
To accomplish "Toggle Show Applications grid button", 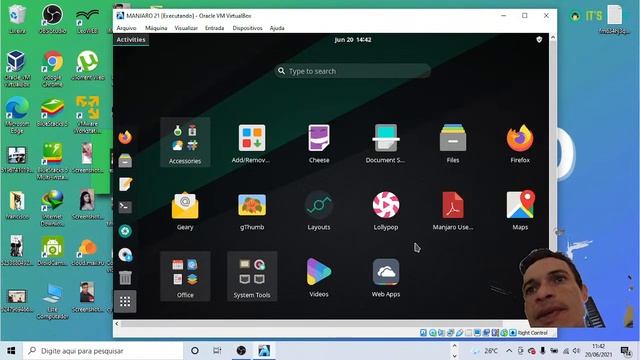I will [x=125, y=302].
